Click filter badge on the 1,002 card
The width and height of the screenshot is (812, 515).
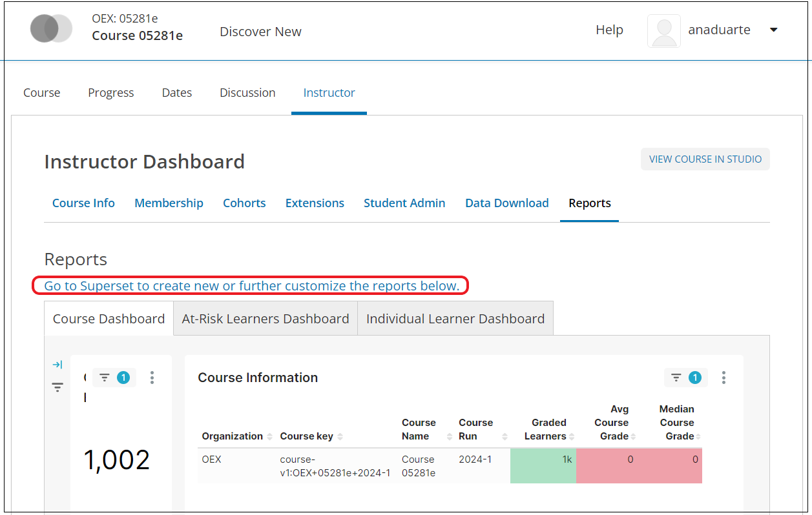(114, 378)
